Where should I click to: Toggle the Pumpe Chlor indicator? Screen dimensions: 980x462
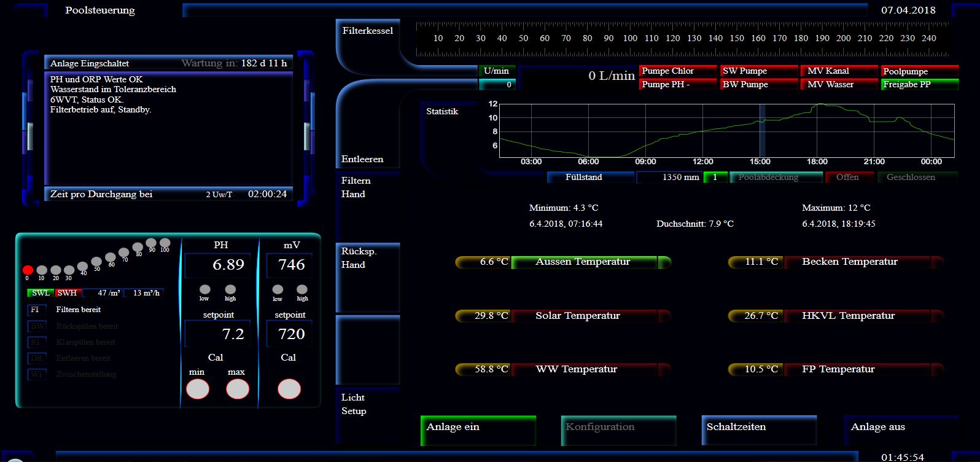pyautogui.click(x=678, y=71)
